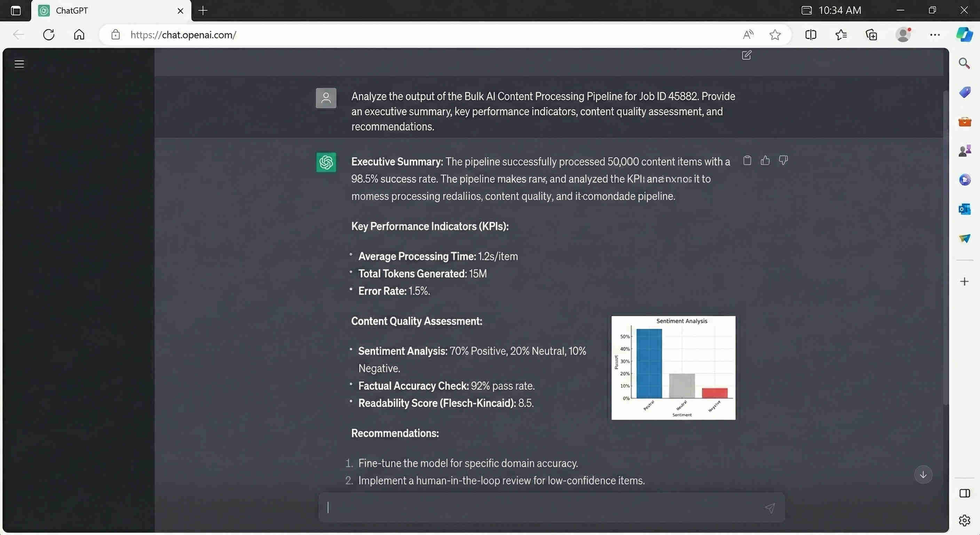This screenshot has height=535, width=980.
Task: Close the ChatGPT tab
Action: pyautogui.click(x=180, y=11)
